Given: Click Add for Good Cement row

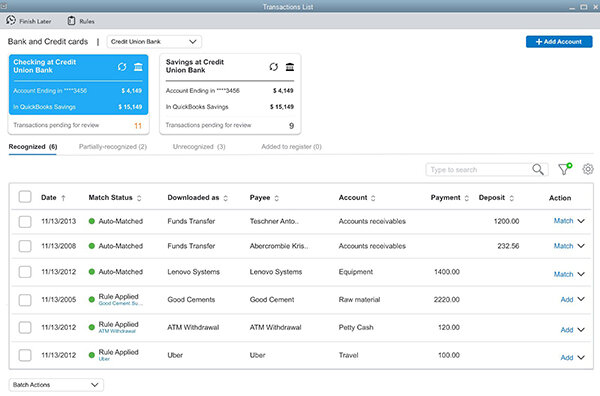Looking at the screenshot, I should tap(567, 299).
